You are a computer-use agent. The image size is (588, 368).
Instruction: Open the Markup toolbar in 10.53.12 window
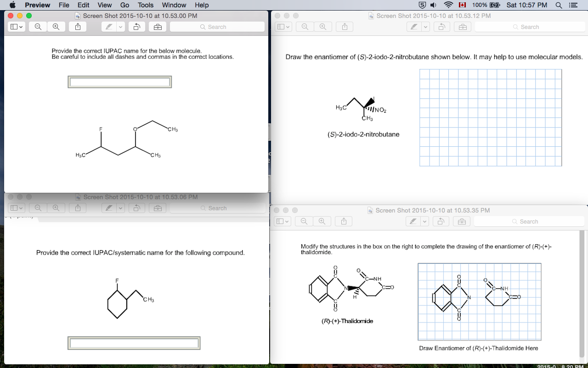coord(462,27)
